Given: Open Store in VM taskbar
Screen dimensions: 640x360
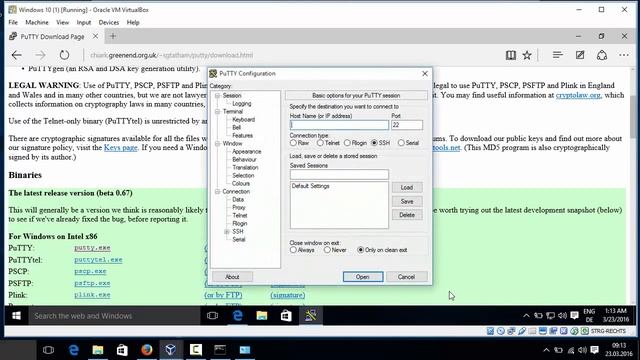Looking at the screenshot, I should click(x=286, y=316).
